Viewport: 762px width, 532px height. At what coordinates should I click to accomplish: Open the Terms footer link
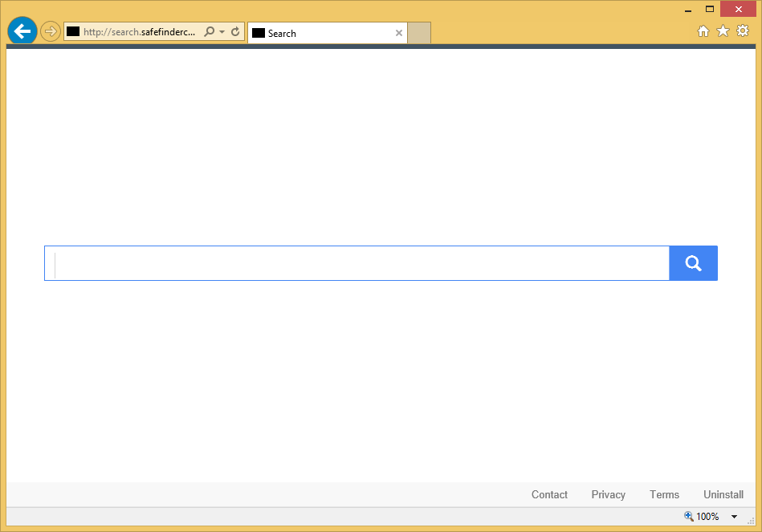point(664,494)
